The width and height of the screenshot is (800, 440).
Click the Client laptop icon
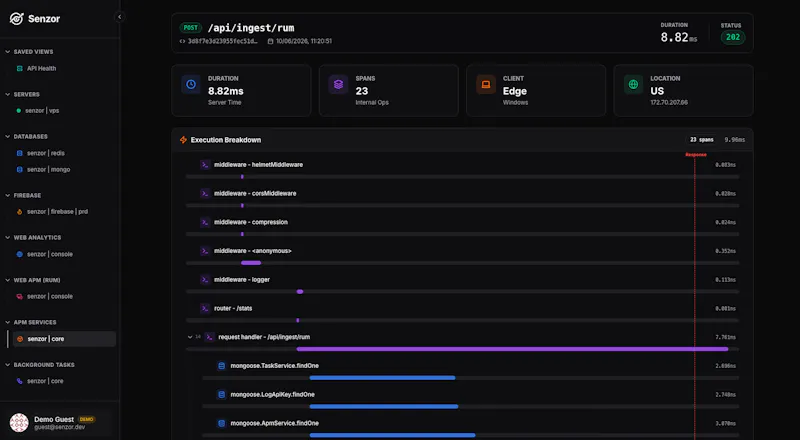486,84
